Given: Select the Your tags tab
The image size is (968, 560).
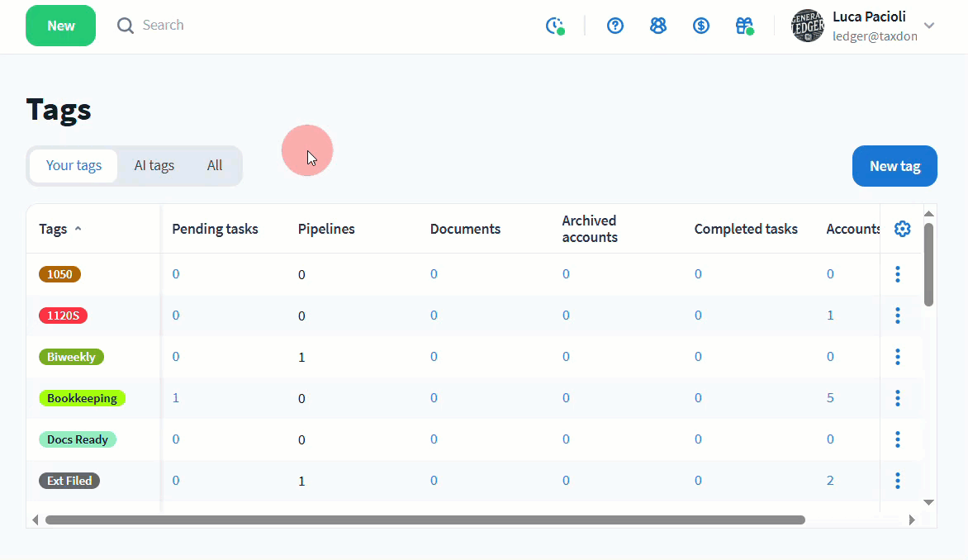Looking at the screenshot, I should [x=74, y=165].
